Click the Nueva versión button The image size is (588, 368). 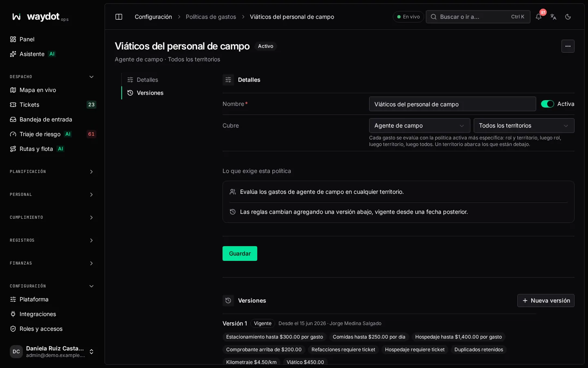pyautogui.click(x=546, y=301)
